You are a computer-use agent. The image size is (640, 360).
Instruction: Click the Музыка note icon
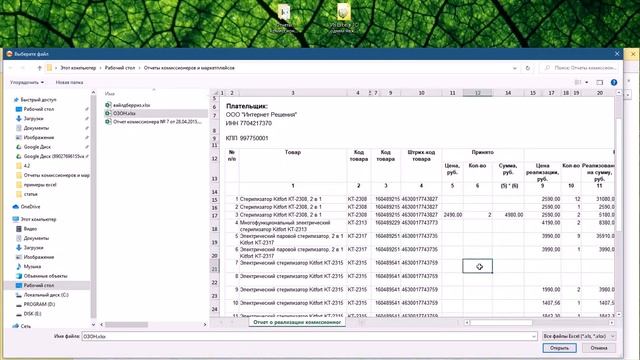click(x=19, y=267)
